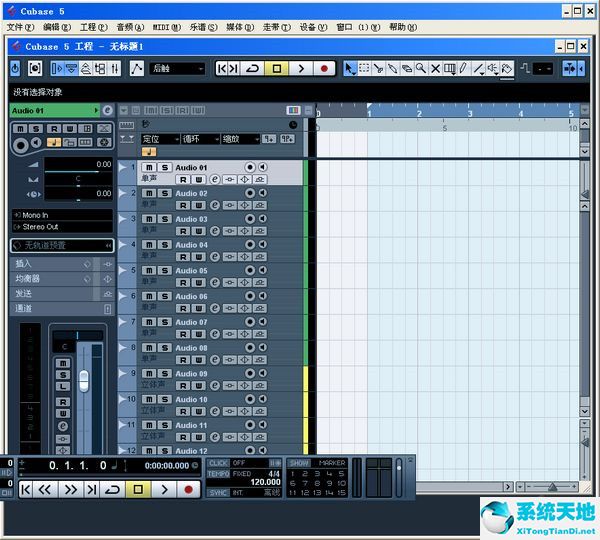Viewport: 600px width, 540px height.
Task: Open the 音频 menu
Action: pos(130,27)
